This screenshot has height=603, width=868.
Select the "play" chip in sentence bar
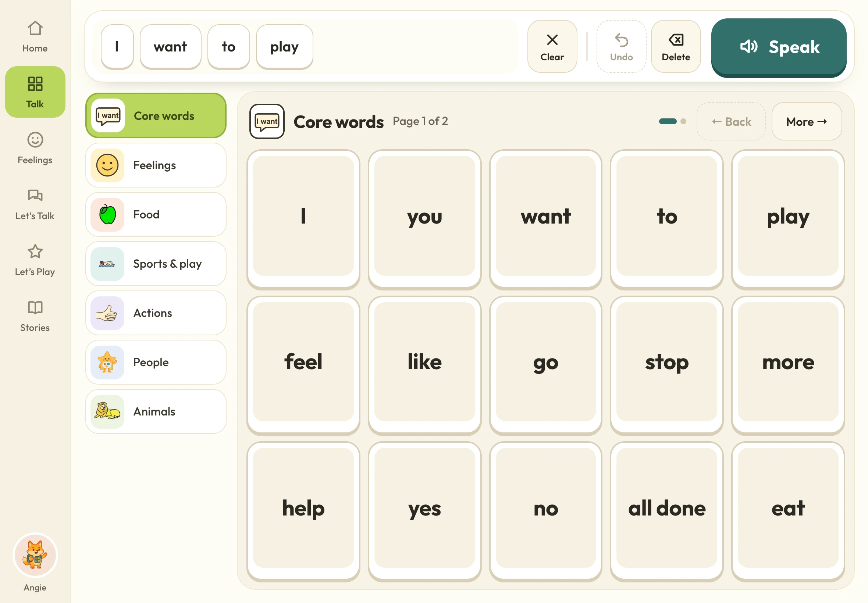point(284,46)
